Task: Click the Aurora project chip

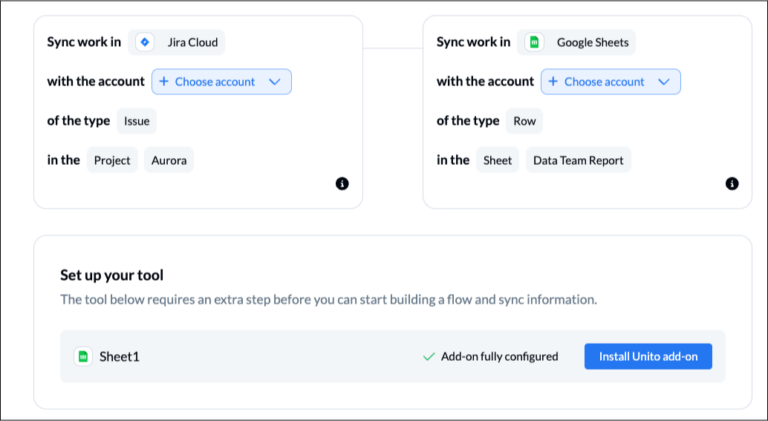Action: pyautogui.click(x=169, y=160)
